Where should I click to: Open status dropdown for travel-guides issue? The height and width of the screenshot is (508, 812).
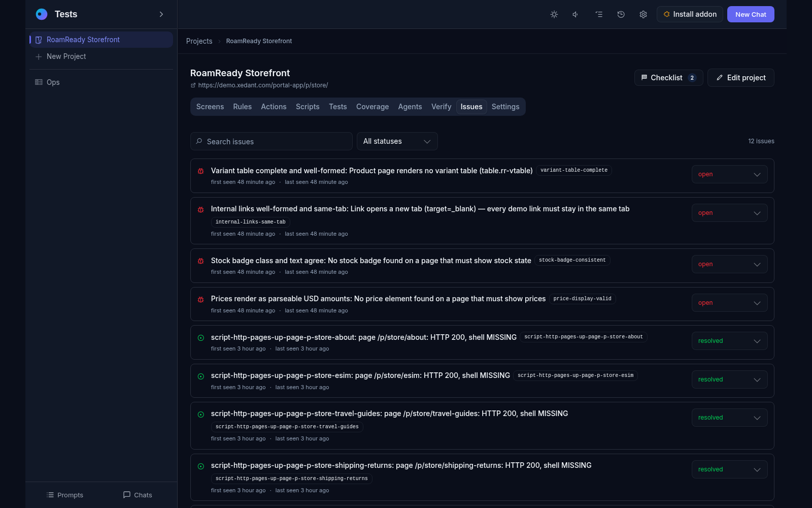click(x=730, y=418)
